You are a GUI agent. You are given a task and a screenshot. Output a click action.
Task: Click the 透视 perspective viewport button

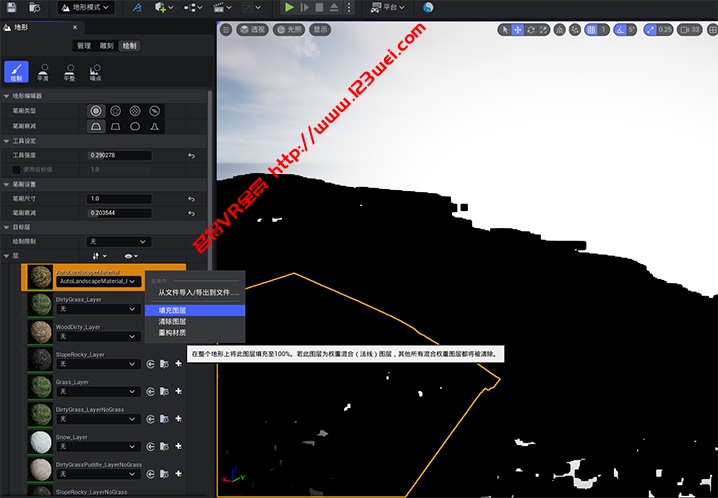click(x=253, y=30)
